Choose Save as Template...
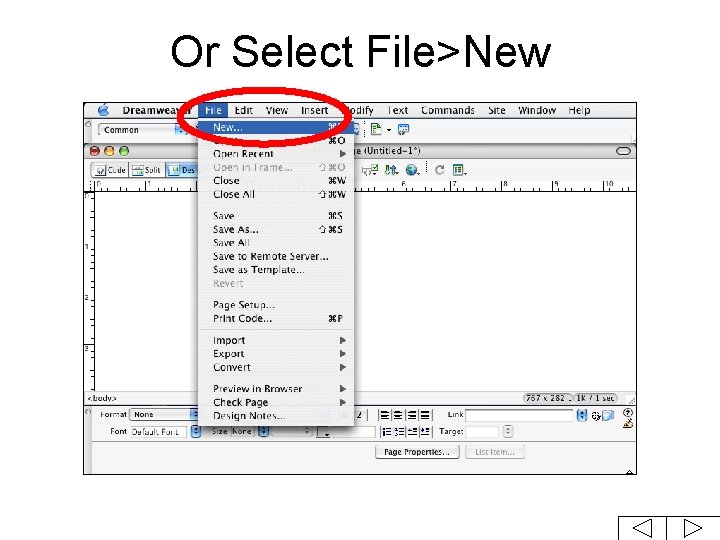The image size is (720, 540). pos(278,270)
